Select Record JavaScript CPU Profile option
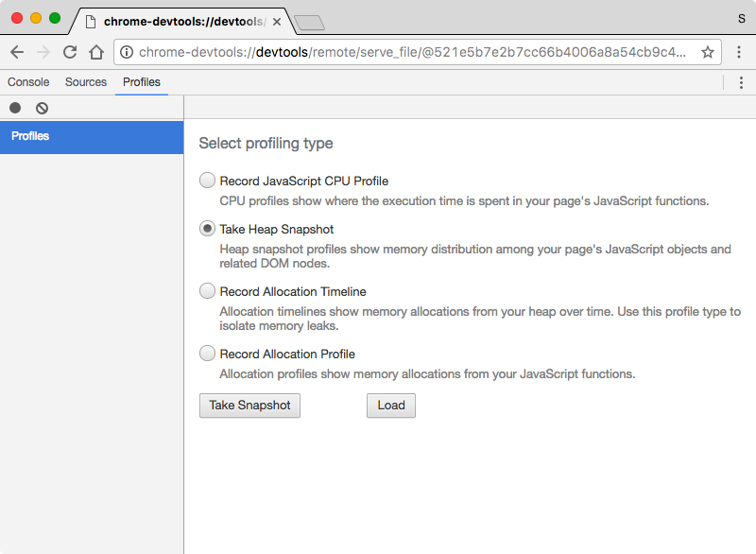 (207, 181)
